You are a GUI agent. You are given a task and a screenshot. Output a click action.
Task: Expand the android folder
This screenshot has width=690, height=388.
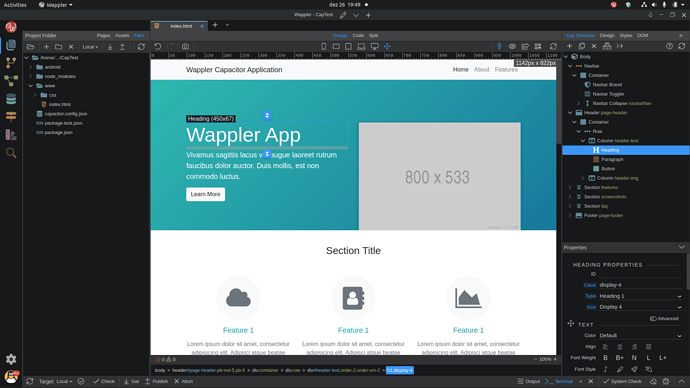(x=30, y=67)
